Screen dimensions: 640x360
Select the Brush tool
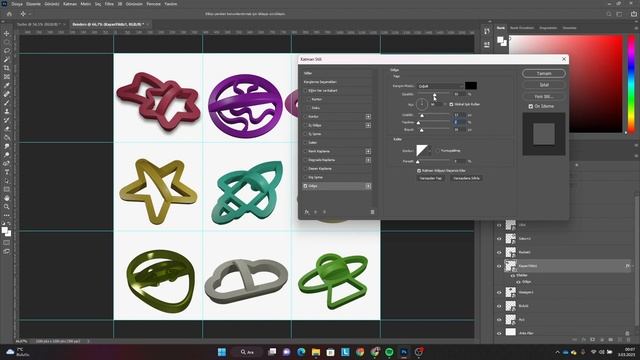coord(7,102)
